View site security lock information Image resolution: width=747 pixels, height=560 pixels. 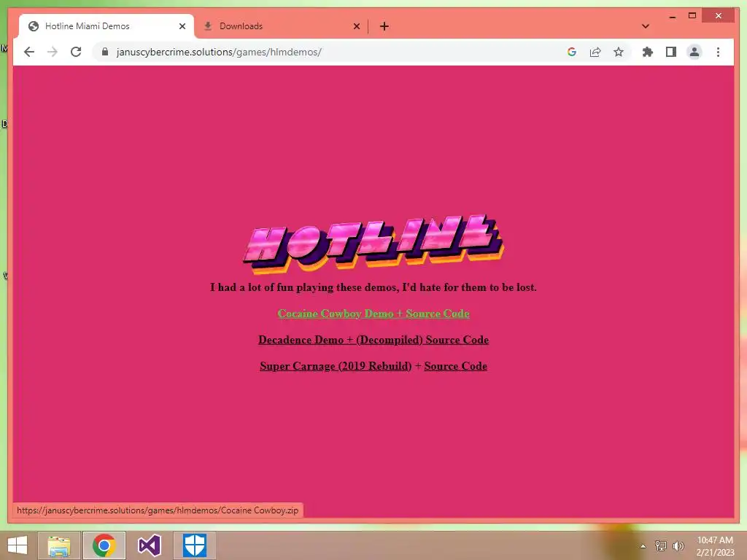tap(105, 52)
